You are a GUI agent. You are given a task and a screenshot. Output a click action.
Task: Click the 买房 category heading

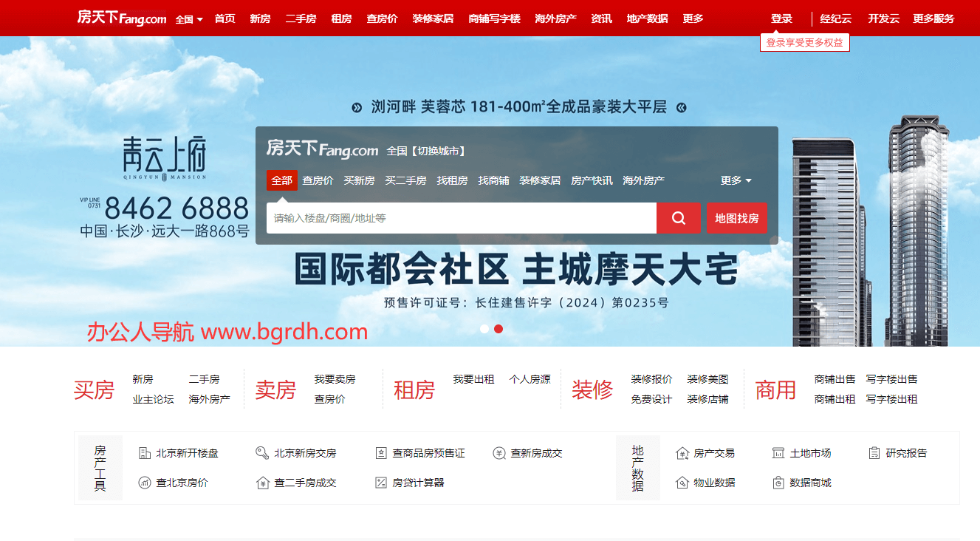click(94, 389)
